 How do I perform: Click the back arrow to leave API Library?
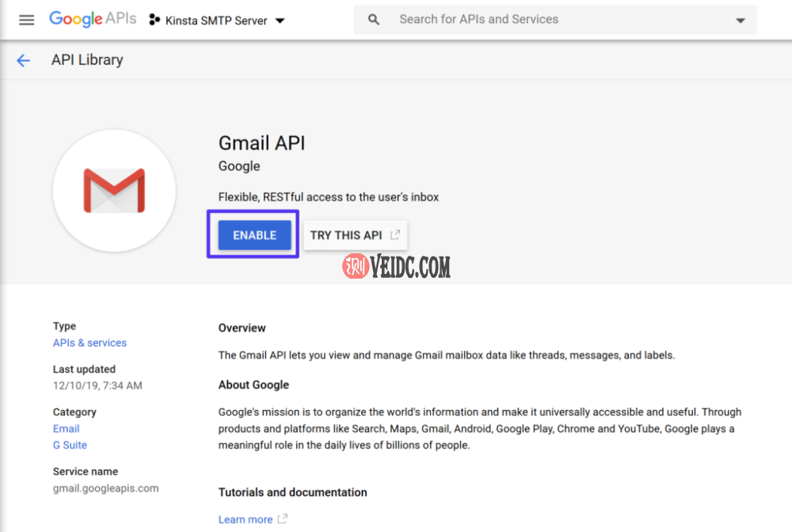tap(22, 59)
